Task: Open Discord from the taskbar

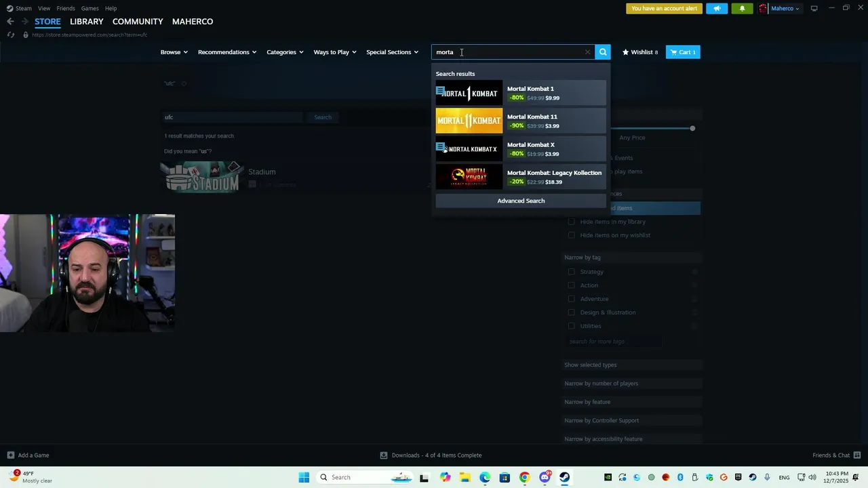Action: click(545, 477)
